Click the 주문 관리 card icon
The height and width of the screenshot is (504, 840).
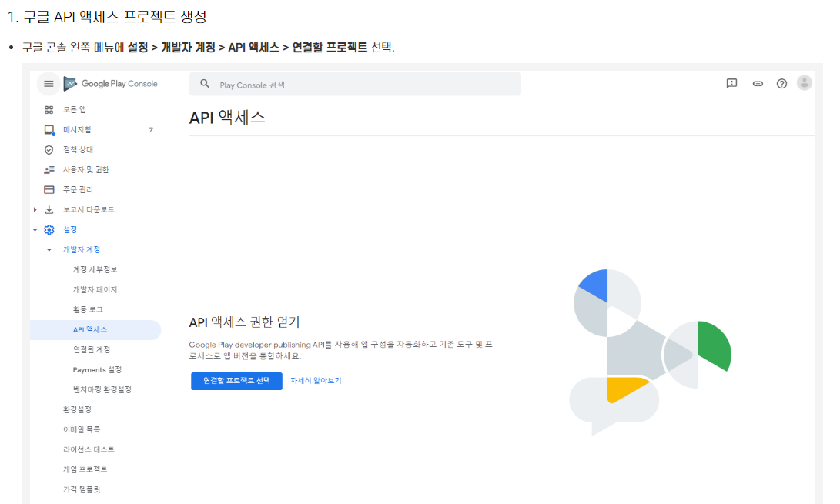pyautogui.click(x=49, y=189)
